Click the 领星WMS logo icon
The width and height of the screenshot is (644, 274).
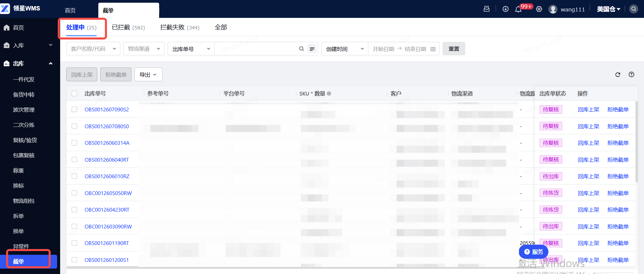tap(5, 8)
